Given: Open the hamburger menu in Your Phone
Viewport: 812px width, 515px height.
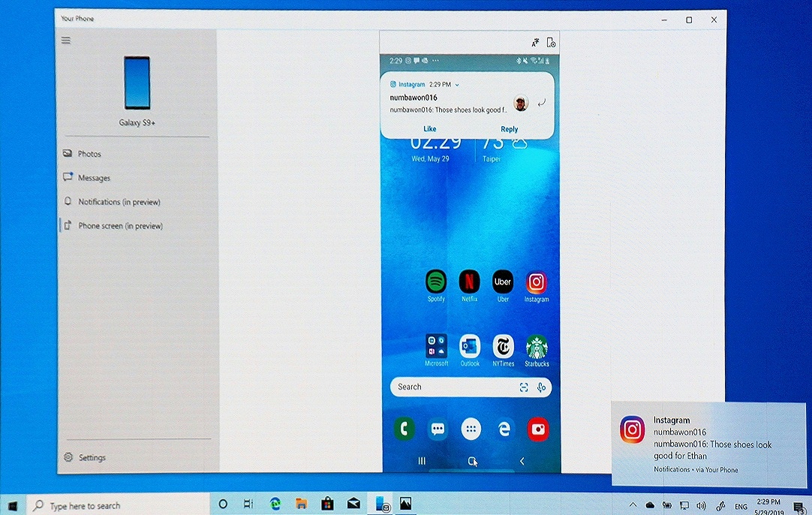Looking at the screenshot, I should tap(66, 41).
